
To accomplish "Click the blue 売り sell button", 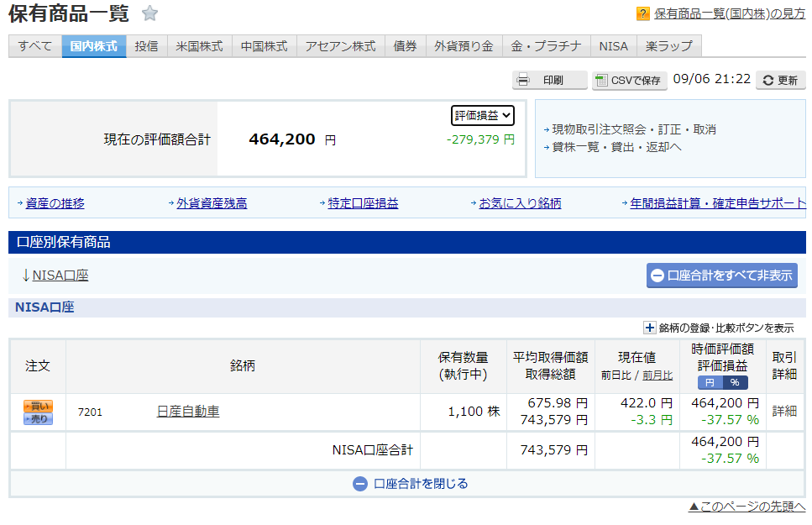I will [38, 419].
